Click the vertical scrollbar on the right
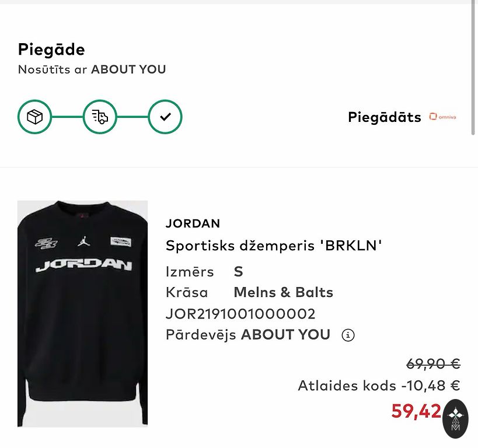 pos(473,70)
